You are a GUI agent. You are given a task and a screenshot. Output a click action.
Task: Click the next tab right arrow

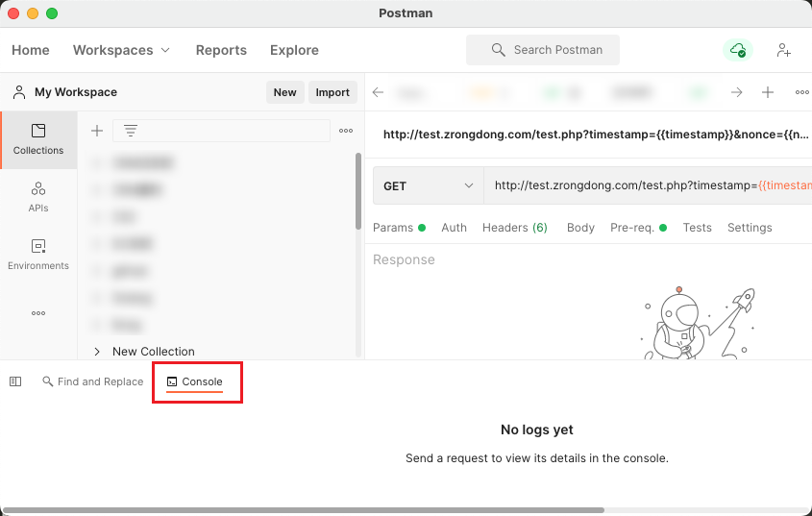point(736,92)
